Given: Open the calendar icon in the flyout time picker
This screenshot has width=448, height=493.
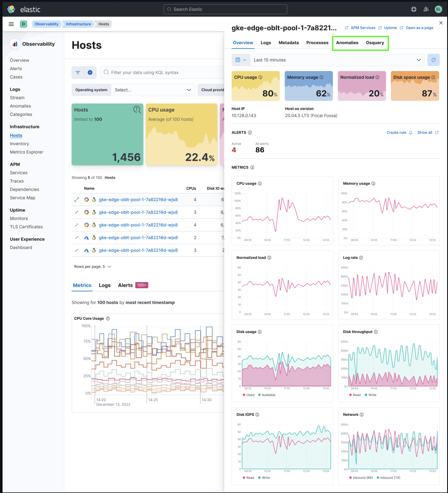Looking at the screenshot, I should (238, 60).
